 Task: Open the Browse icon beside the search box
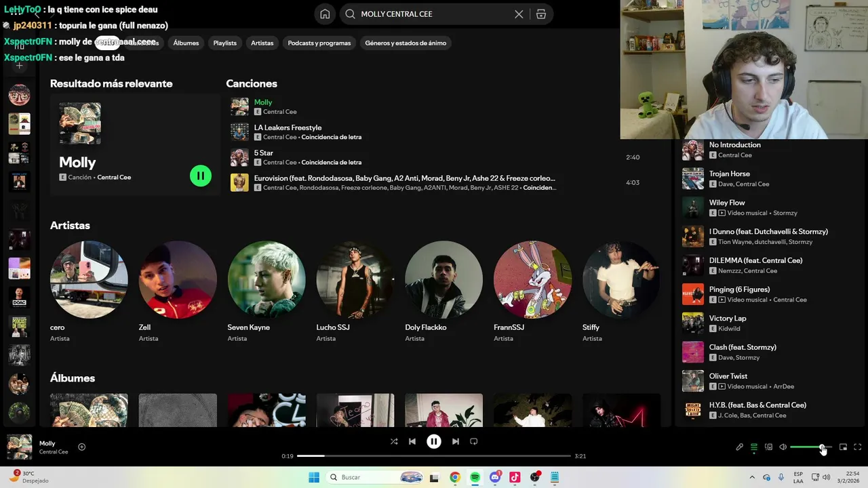click(x=541, y=14)
